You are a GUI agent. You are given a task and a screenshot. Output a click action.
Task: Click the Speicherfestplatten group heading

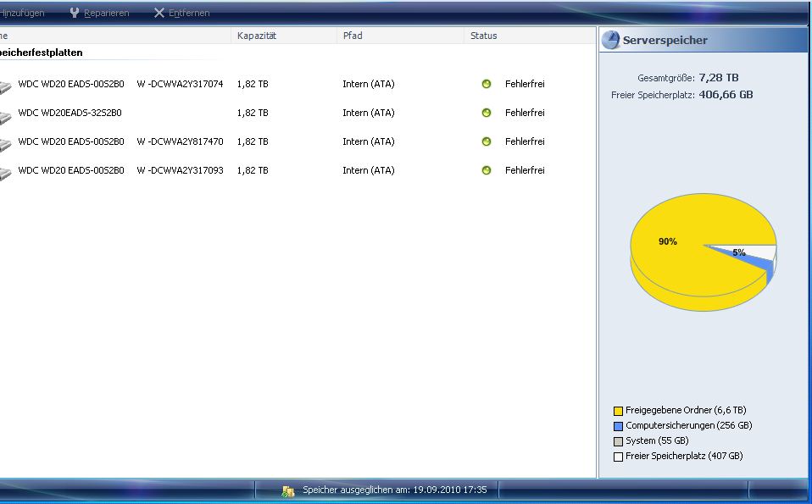click(41, 53)
